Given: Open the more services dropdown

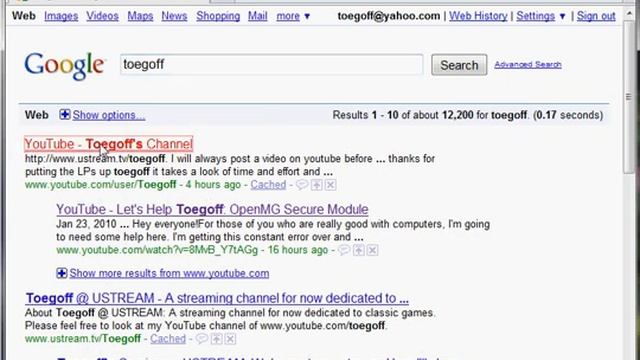Looking at the screenshot, I should click(293, 16).
